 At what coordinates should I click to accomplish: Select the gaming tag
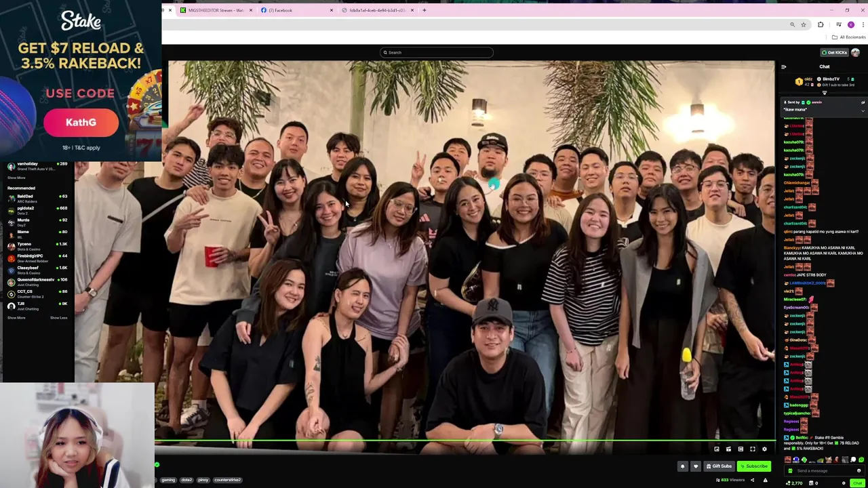(168, 480)
